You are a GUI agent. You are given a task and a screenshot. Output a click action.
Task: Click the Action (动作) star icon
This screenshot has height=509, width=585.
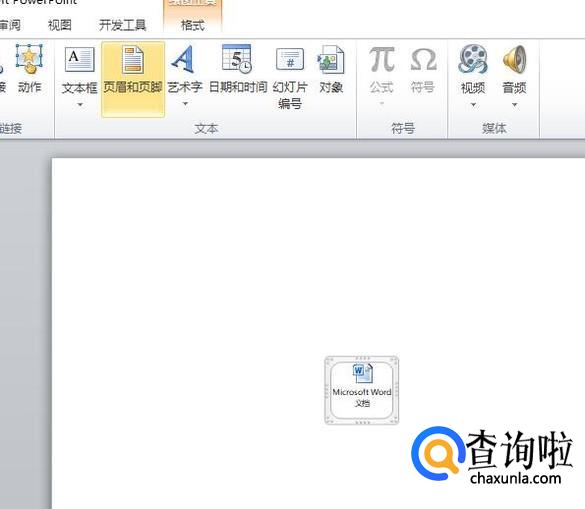coord(29,59)
